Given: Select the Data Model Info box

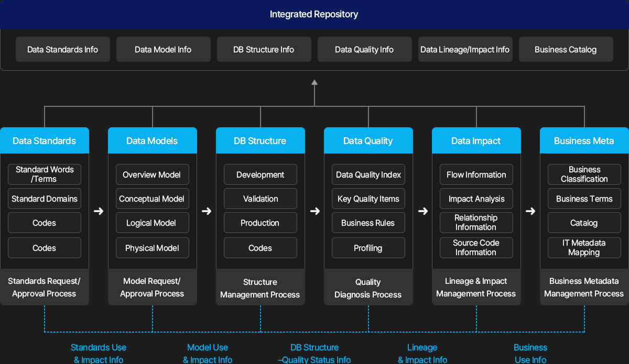Looking at the screenshot, I should 164,49.
